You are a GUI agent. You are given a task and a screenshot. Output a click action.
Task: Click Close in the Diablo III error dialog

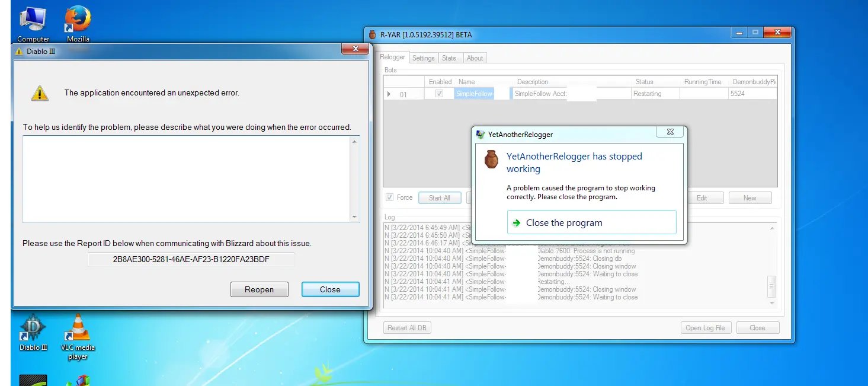(330, 289)
